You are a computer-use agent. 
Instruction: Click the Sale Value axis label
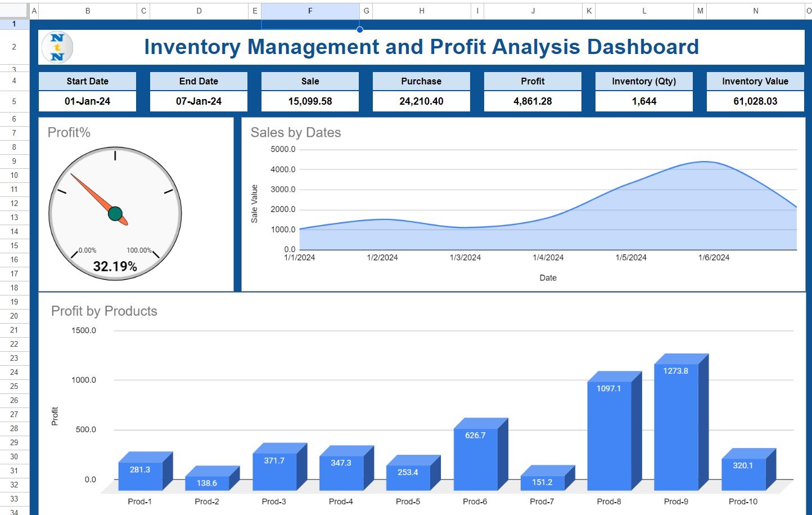pos(254,204)
